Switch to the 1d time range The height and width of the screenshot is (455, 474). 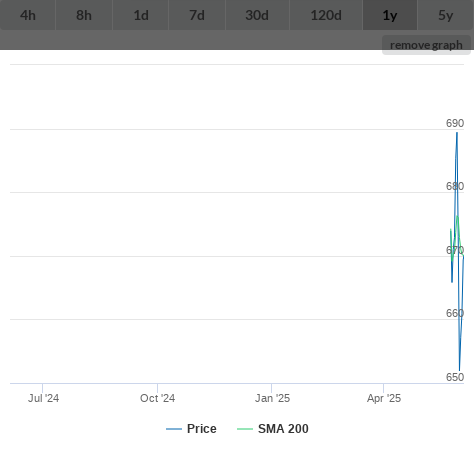141,15
